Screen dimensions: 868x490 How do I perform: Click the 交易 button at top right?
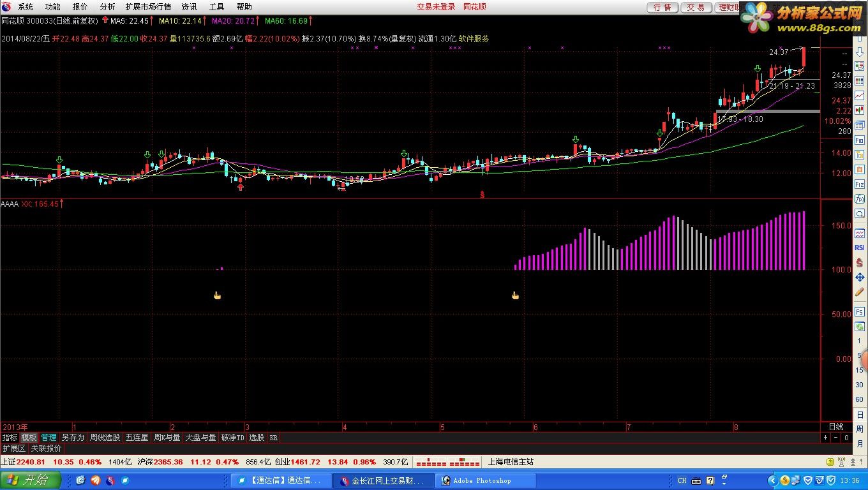coord(696,7)
